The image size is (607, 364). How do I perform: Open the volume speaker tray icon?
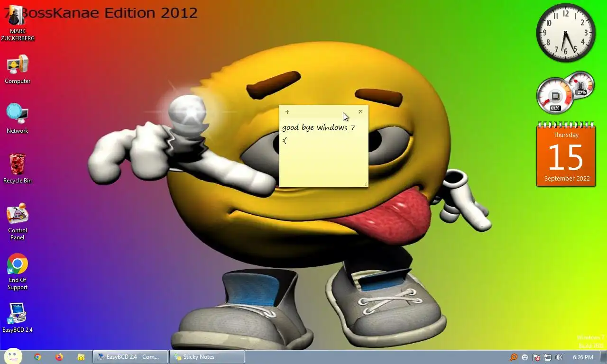pyautogui.click(x=559, y=357)
